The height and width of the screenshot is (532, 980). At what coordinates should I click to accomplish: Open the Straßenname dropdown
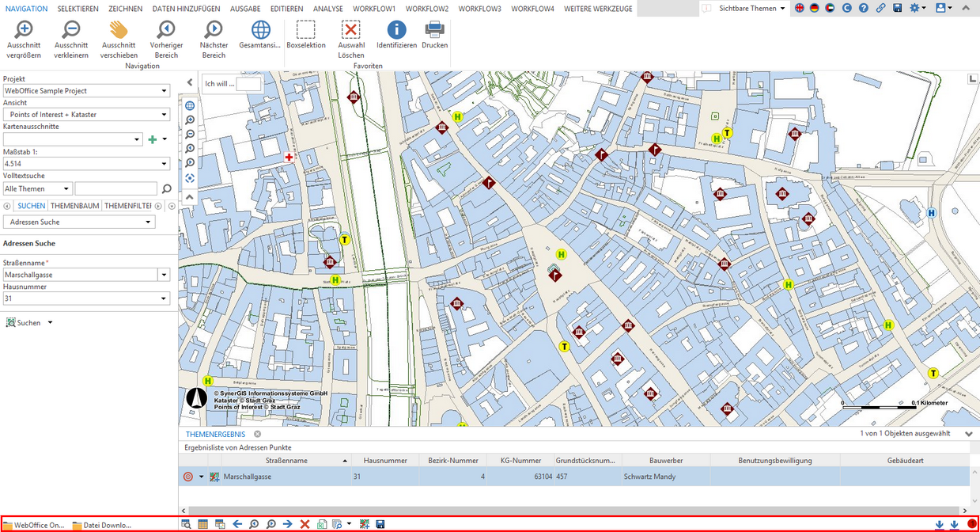tap(165, 274)
